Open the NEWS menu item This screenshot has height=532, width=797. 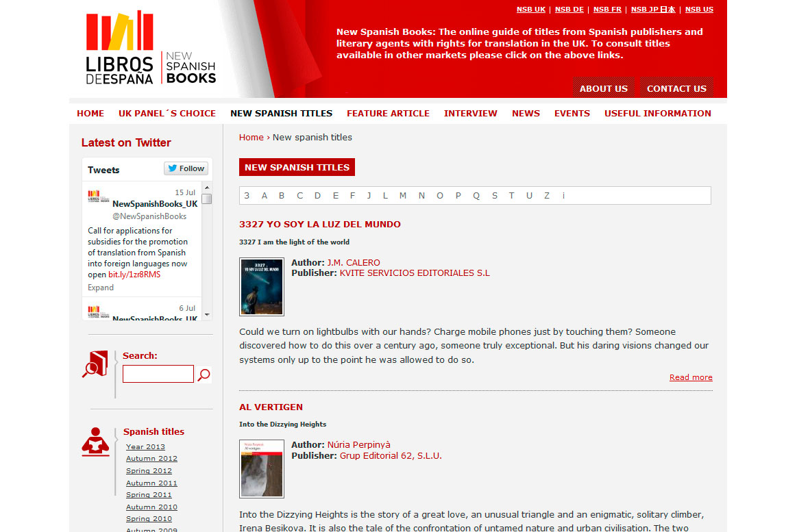[526, 113]
